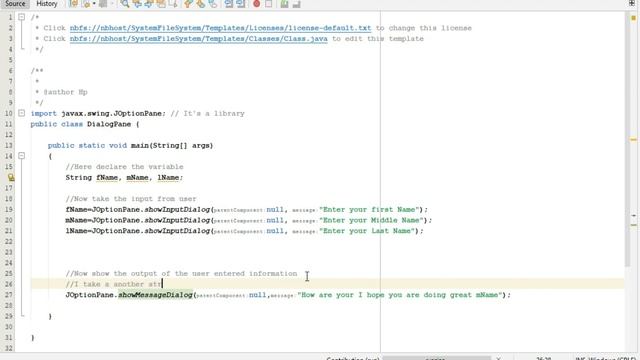
Task: Click '// It's a library' comment
Action: pyautogui.click(x=207, y=113)
